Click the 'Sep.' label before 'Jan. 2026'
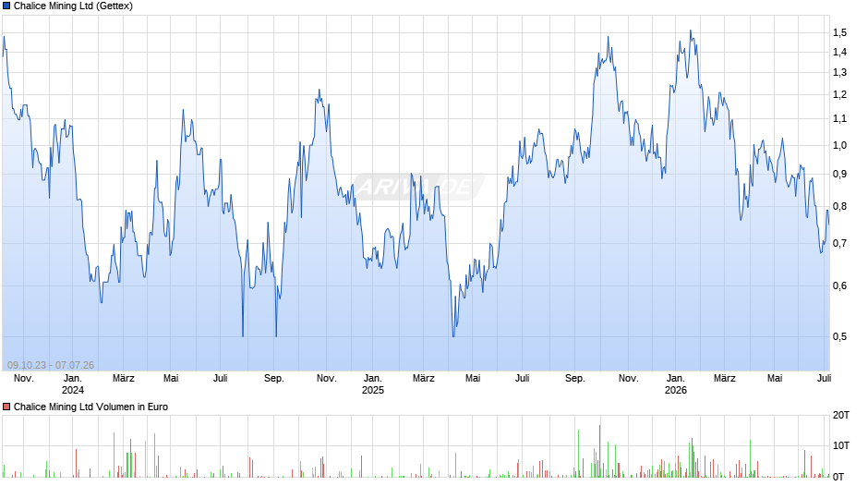This screenshot has height=486, width=868. click(574, 379)
